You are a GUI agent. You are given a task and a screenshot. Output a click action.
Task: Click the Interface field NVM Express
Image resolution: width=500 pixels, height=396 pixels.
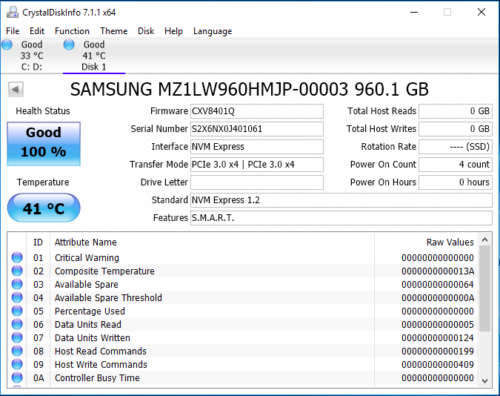click(257, 147)
